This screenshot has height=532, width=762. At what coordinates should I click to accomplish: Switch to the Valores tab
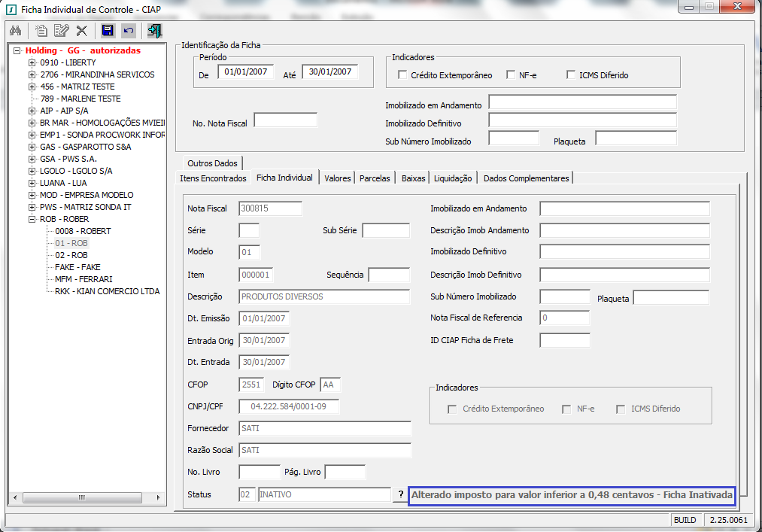point(337,178)
